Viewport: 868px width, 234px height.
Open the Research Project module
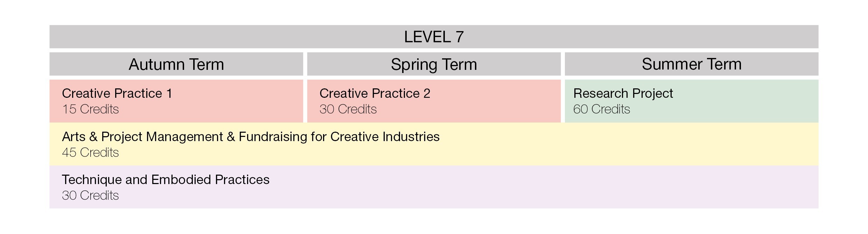(623, 94)
